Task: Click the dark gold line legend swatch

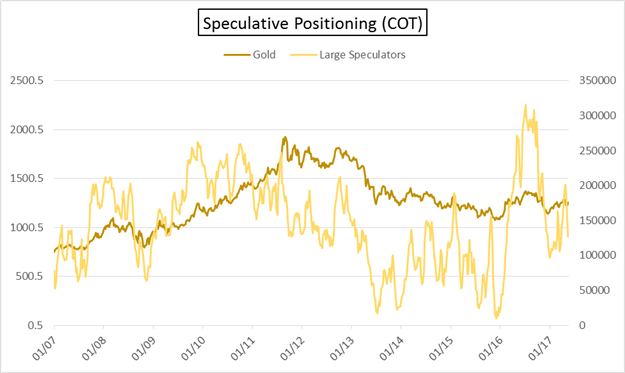Action: (x=237, y=55)
